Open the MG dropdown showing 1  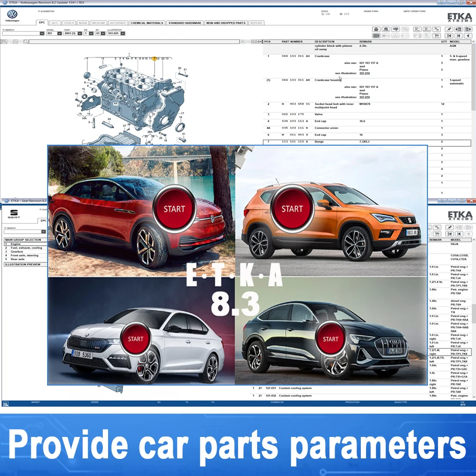(x=91, y=33)
